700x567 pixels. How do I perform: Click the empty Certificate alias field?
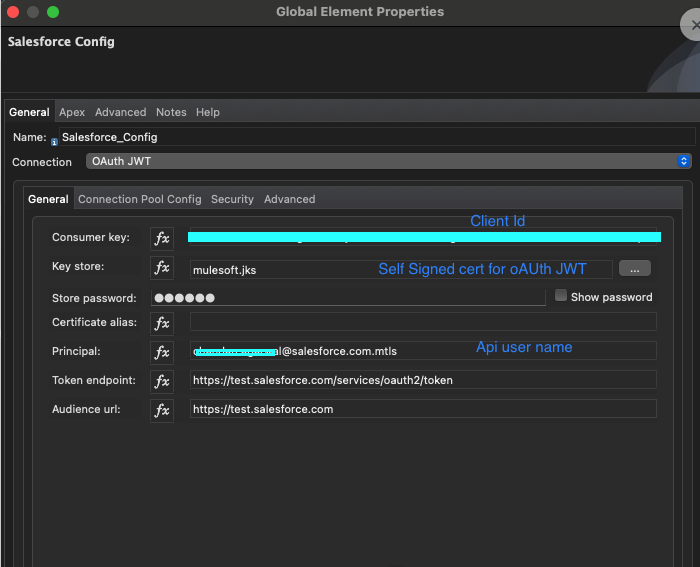click(x=423, y=322)
